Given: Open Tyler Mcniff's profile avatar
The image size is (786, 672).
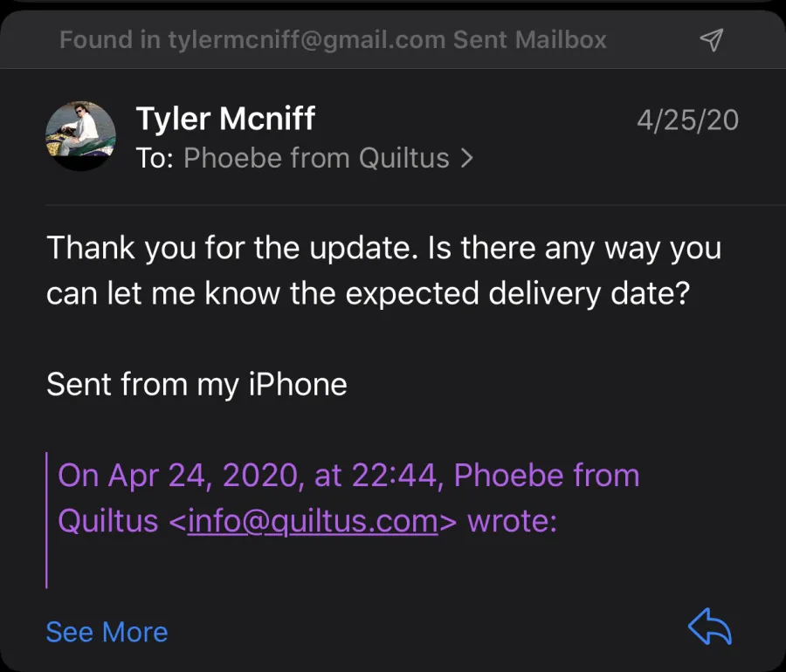Looking at the screenshot, I should (x=80, y=135).
